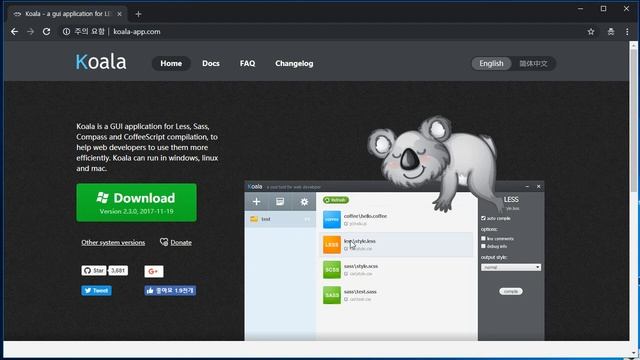Open the Changelog nav item
Viewport: 640px width, 360px height.
click(x=294, y=63)
